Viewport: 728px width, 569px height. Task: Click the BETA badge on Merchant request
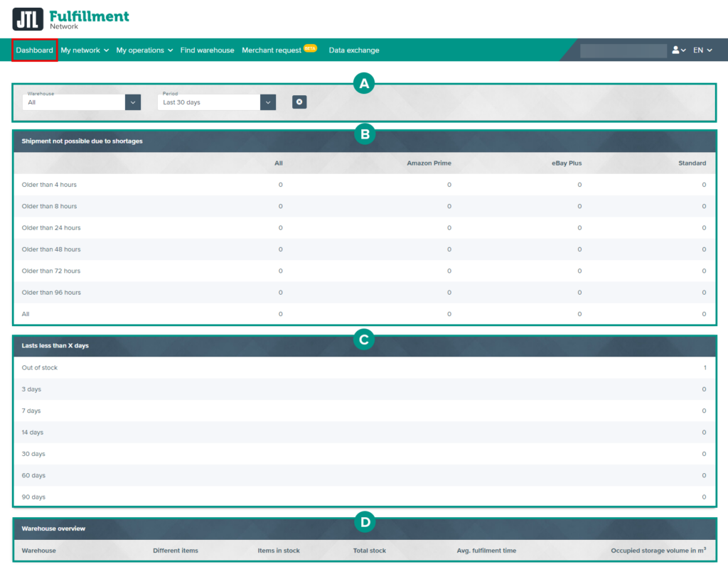click(310, 48)
